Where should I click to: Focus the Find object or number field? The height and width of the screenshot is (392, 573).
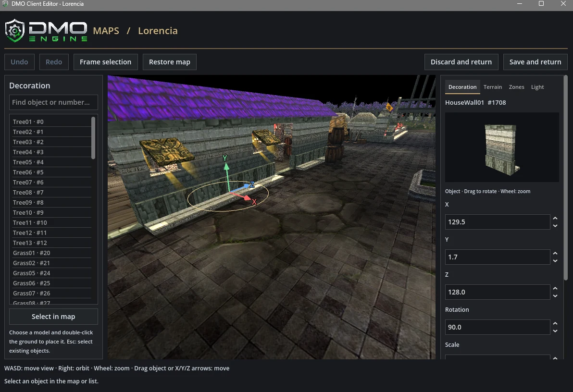tap(53, 102)
